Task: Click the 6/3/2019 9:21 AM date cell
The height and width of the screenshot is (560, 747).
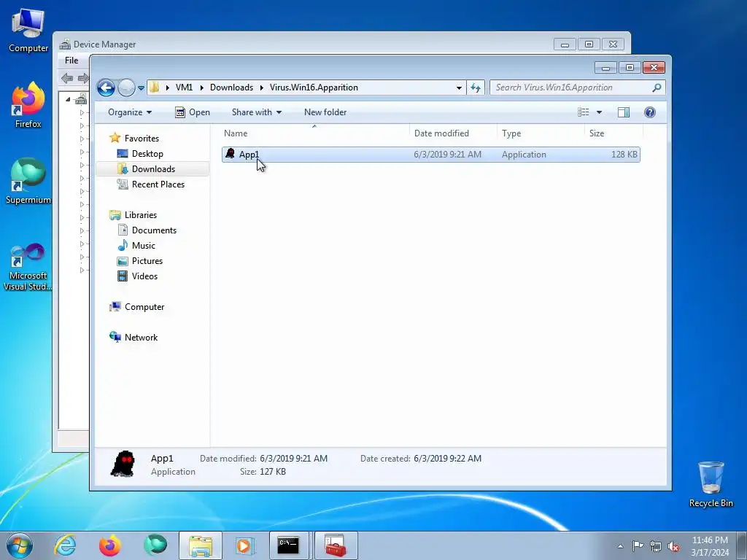Action: (447, 155)
